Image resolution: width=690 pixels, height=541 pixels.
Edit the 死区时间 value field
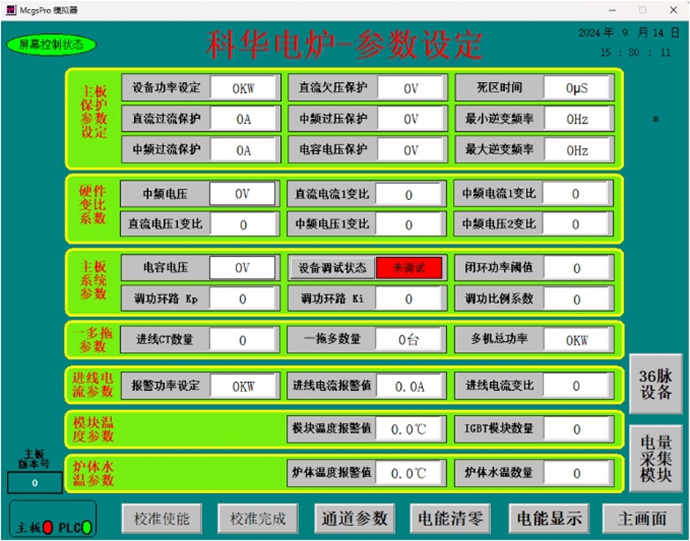click(577, 88)
